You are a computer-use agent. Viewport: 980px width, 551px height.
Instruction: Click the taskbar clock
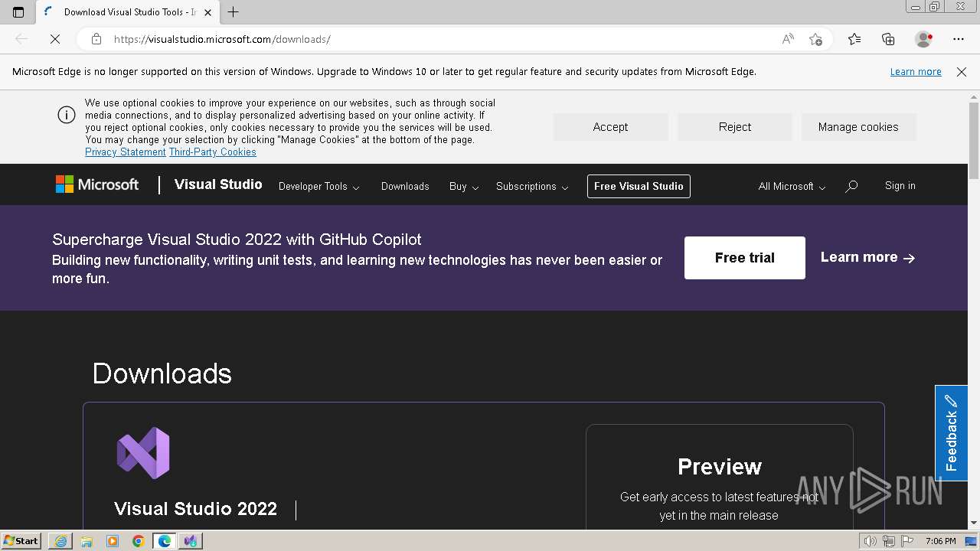940,541
